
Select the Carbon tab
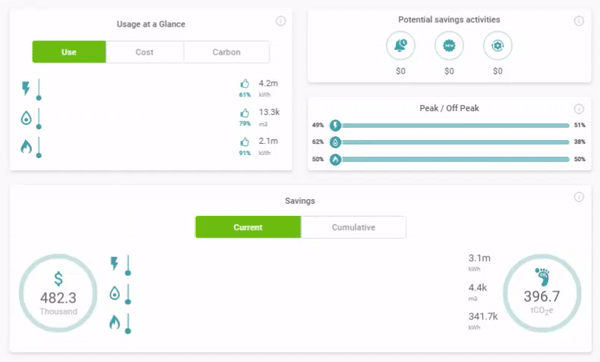pos(227,52)
